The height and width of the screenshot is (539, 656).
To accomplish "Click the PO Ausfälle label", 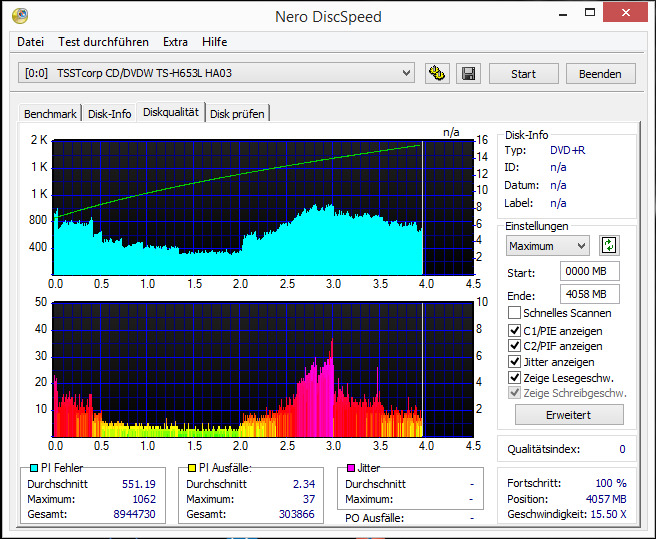I will point(374,518).
